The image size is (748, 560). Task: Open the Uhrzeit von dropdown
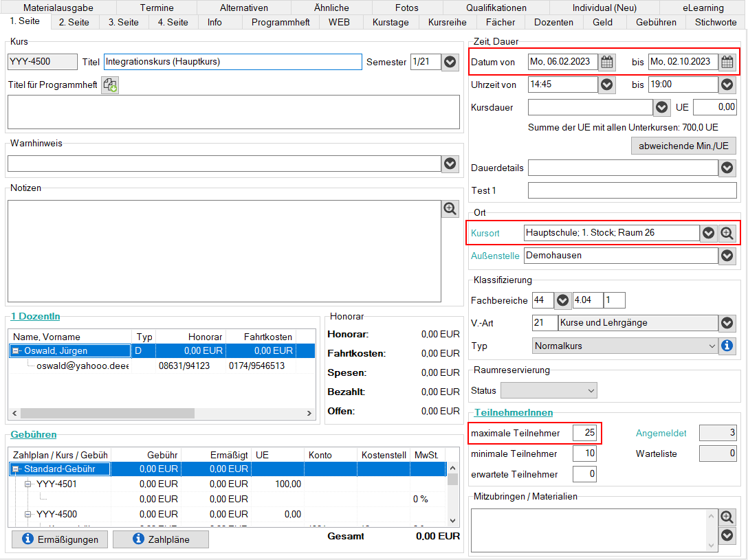[607, 85]
